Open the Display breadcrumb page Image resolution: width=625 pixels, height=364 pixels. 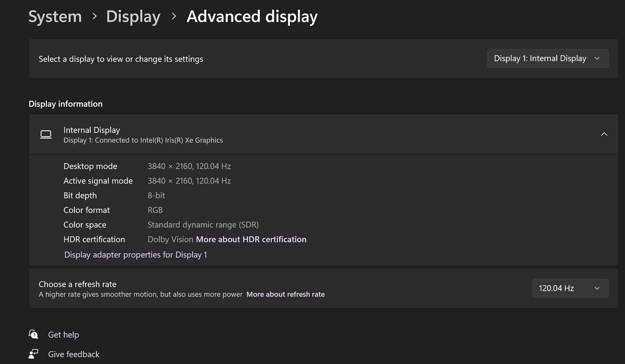tap(133, 17)
